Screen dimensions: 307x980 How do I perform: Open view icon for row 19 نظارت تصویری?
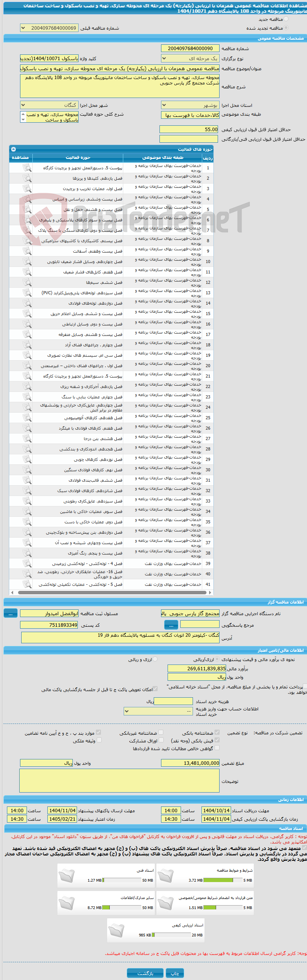pyautogui.click(x=27, y=355)
